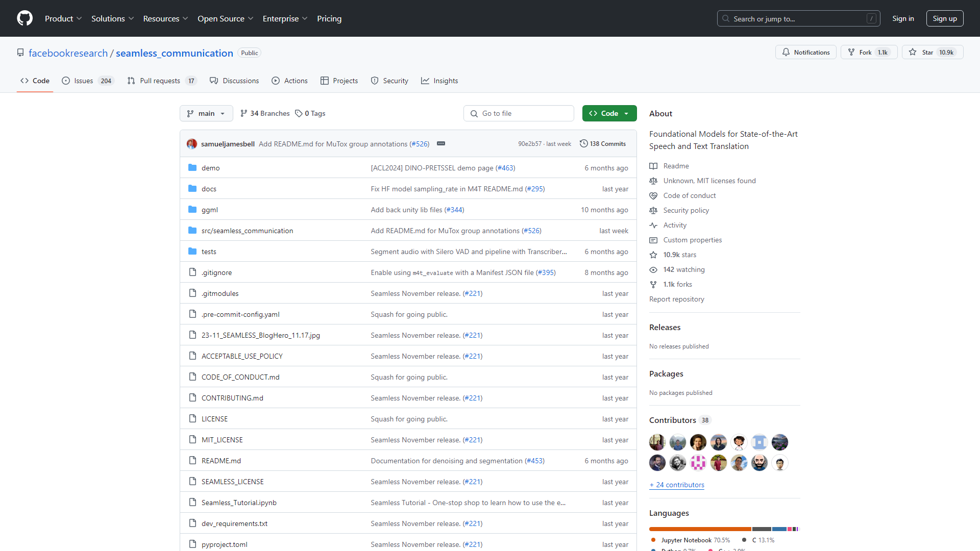The width and height of the screenshot is (980, 551).
Task: Click the Insights graph icon tab
Action: pos(424,81)
